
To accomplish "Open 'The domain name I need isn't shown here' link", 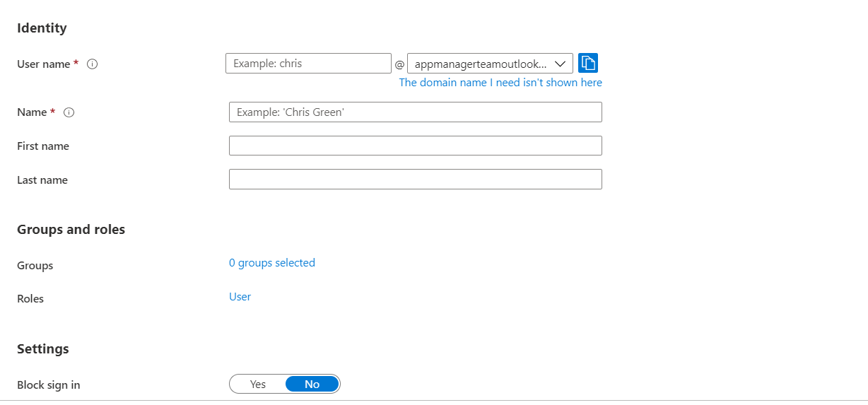I will (x=500, y=83).
